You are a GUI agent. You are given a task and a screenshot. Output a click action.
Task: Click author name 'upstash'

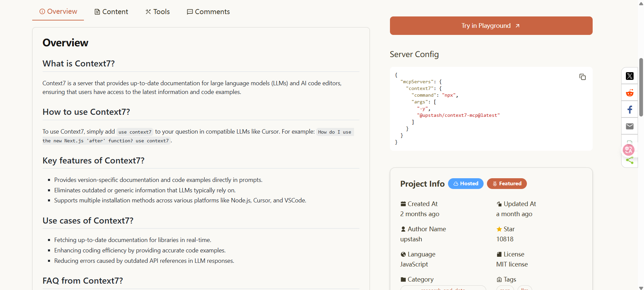pos(411,239)
